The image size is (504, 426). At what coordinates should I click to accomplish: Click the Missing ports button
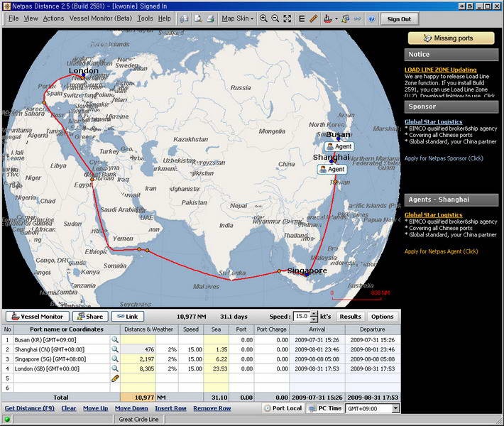point(451,38)
